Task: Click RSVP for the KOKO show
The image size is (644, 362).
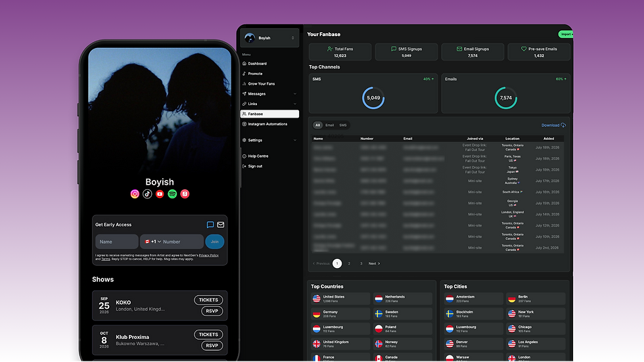Action: coord(212,311)
